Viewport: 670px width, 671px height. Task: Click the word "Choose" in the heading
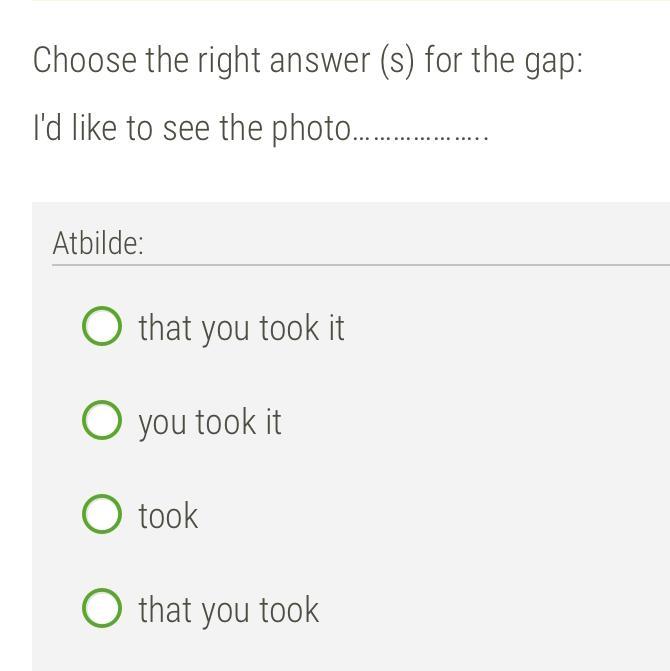(85, 60)
